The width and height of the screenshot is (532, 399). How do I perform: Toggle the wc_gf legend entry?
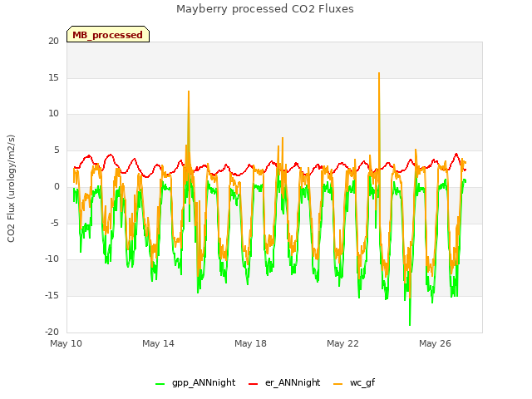coord(354,382)
